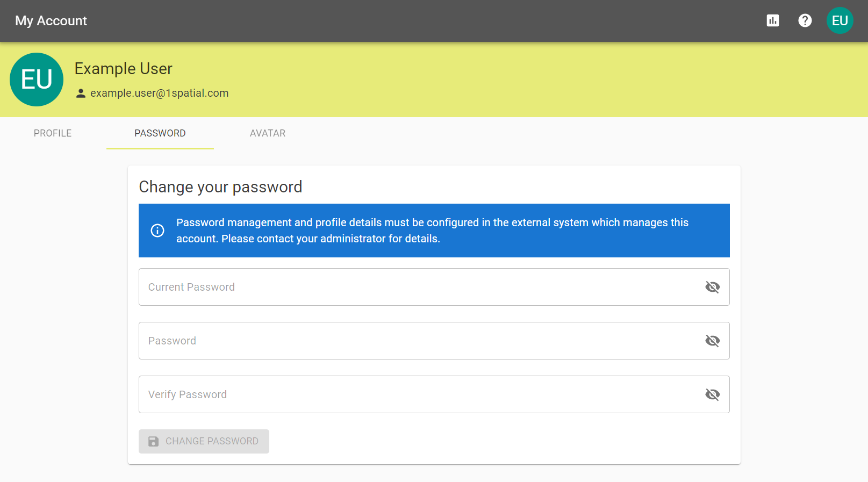
Task: Click the Change your password heading
Action: click(x=220, y=187)
